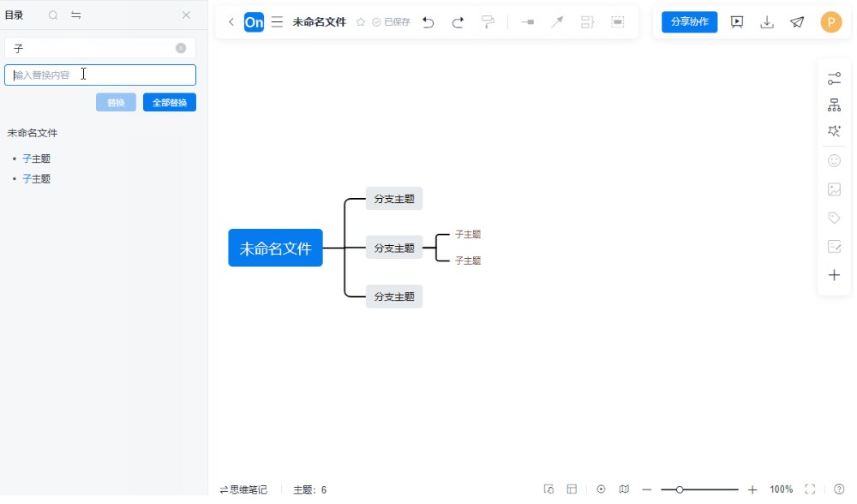Click the download export icon
857x504 pixels.
pyautogui.click(x=767, y=22)
